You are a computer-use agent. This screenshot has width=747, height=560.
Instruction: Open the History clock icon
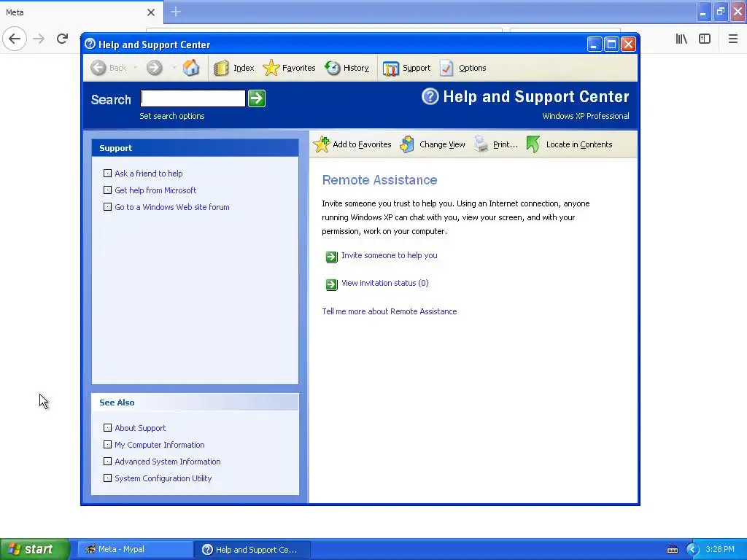pos(333,68)
